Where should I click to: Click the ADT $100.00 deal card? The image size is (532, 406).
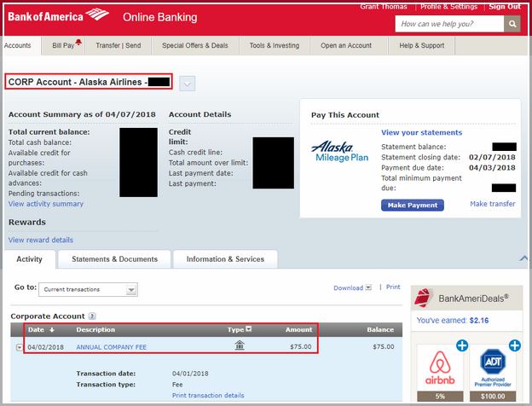tap(493, 373)
